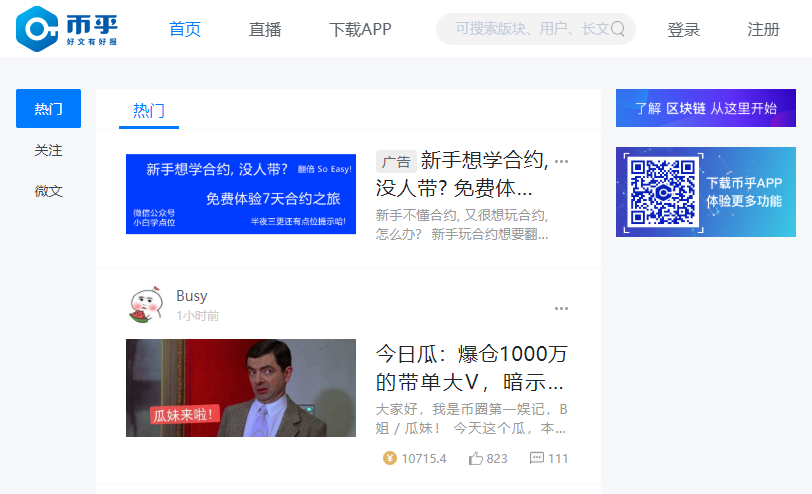Select the 关注 sidebar item

49,150
